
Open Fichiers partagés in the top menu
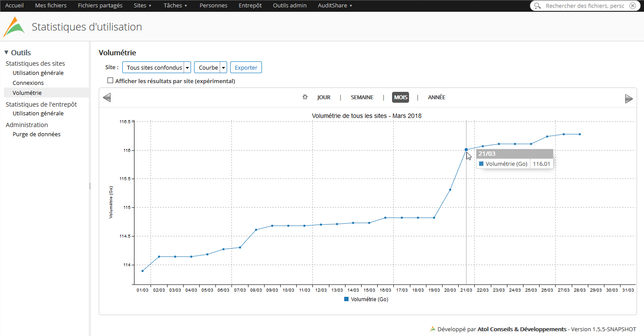coord(100,6)
